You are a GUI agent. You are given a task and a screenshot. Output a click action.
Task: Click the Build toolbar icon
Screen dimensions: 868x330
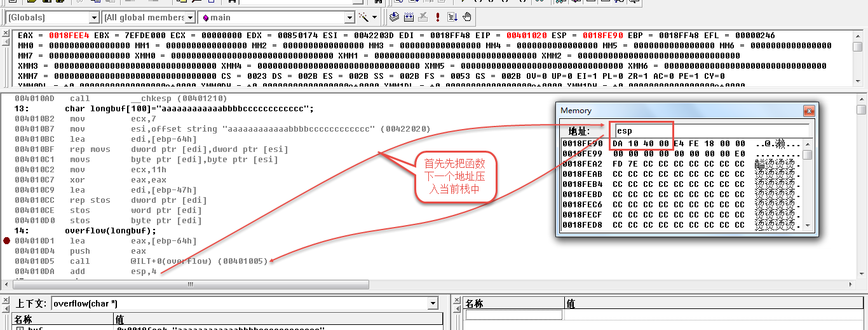click(409, 17)
